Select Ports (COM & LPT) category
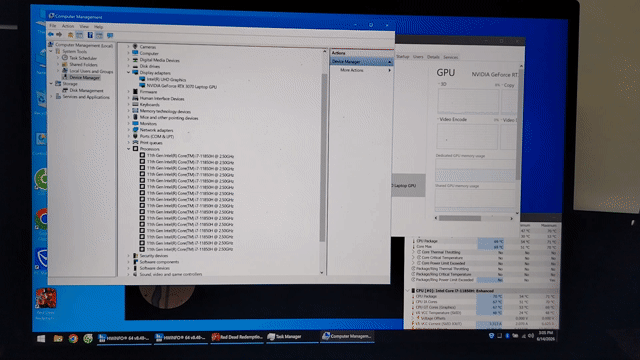The width and height of the screenshot is (640, 360). 153,136
